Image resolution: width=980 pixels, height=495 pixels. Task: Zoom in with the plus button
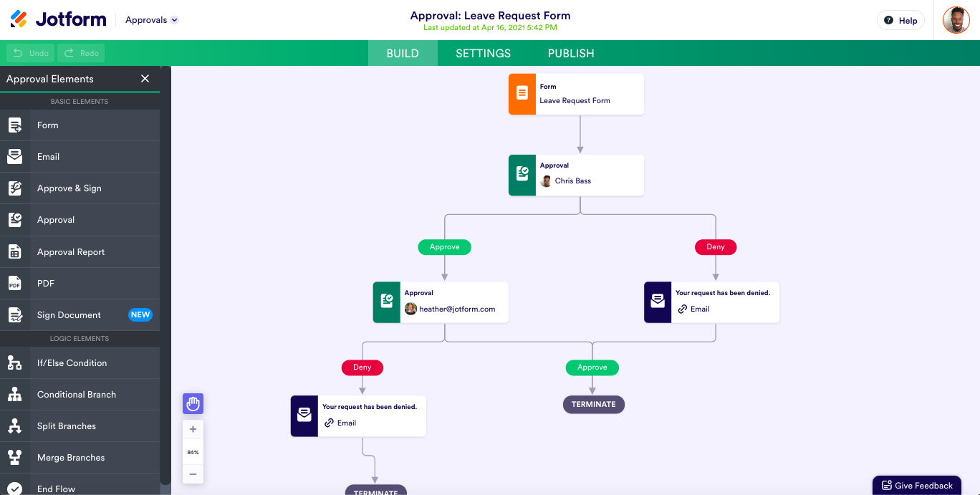click(193, 430)
